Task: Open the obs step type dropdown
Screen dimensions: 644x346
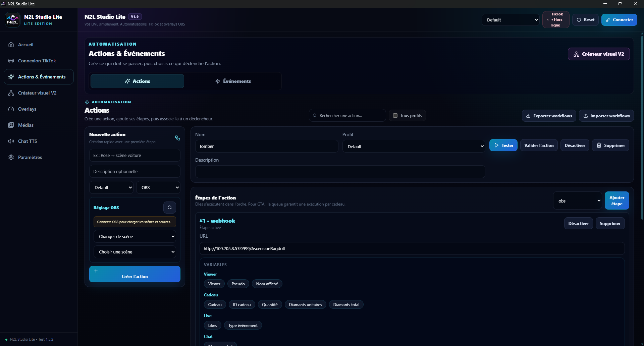Action: click(x=577, y=201)
